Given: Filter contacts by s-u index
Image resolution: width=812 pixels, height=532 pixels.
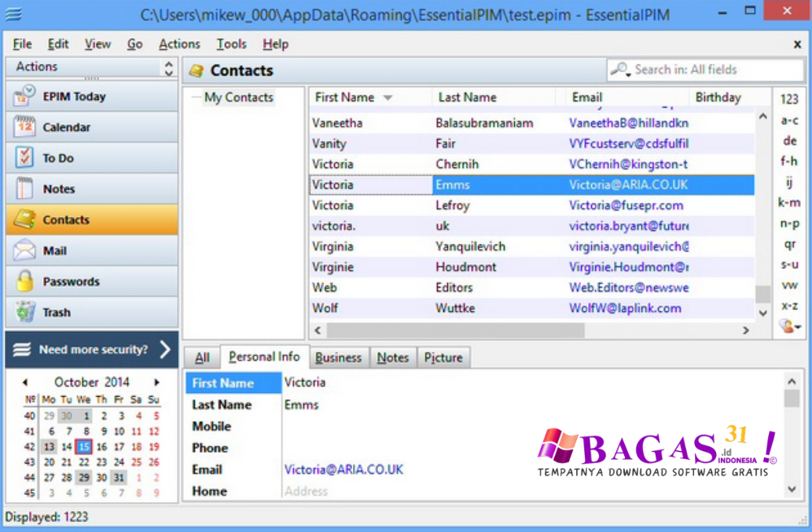Looking at the screenshot, I should pyautogui.click(x=789, y=265).
